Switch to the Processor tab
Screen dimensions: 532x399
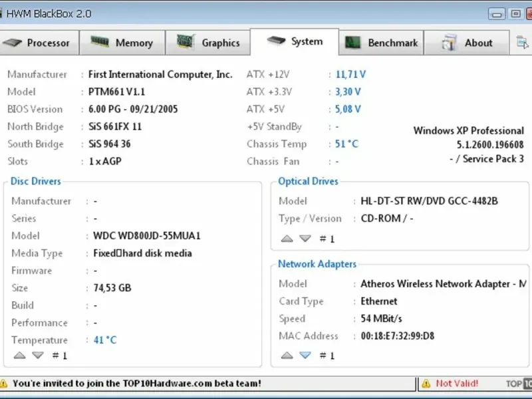(39, 43)
